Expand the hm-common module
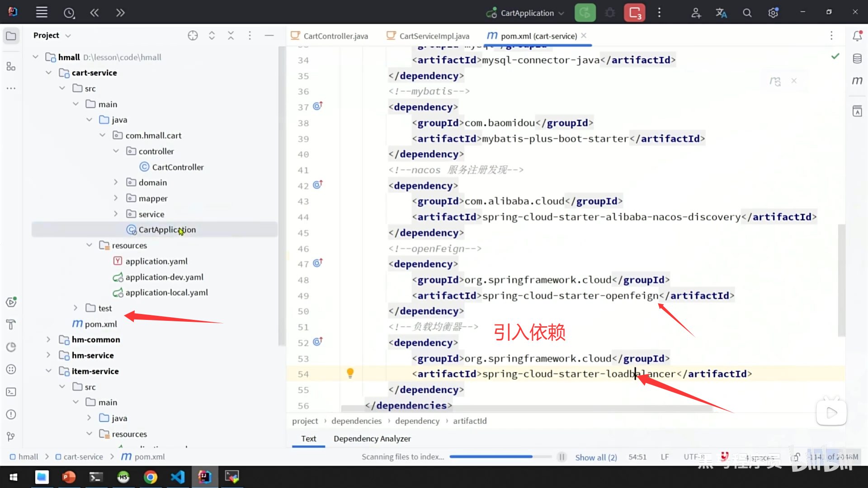This screenshot has width=868, height=488. (48, 339)
